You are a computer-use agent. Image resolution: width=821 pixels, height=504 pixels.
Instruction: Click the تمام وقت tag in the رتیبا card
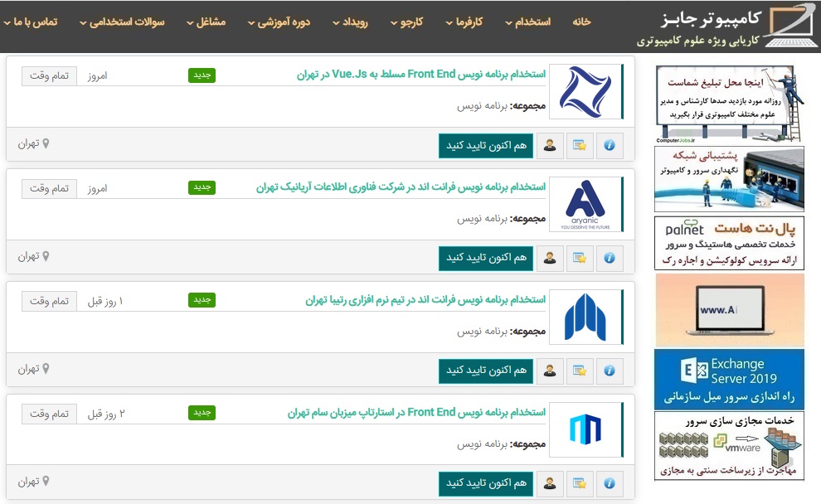point(49,301)
